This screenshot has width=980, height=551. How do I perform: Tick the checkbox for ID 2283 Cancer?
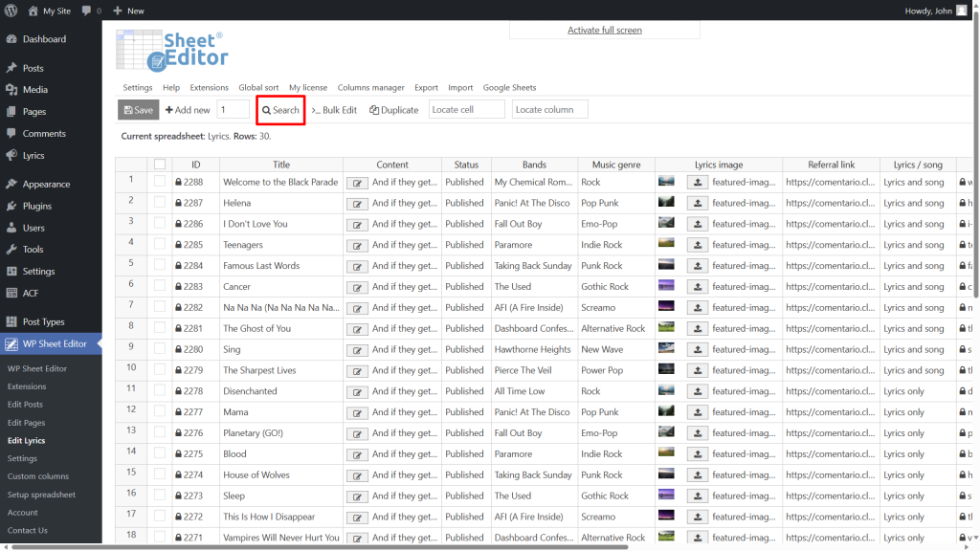click(x=160, y=285)
